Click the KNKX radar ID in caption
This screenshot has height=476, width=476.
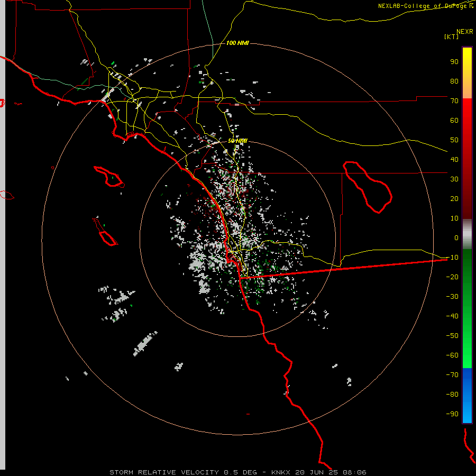click(x=281, y=472)
